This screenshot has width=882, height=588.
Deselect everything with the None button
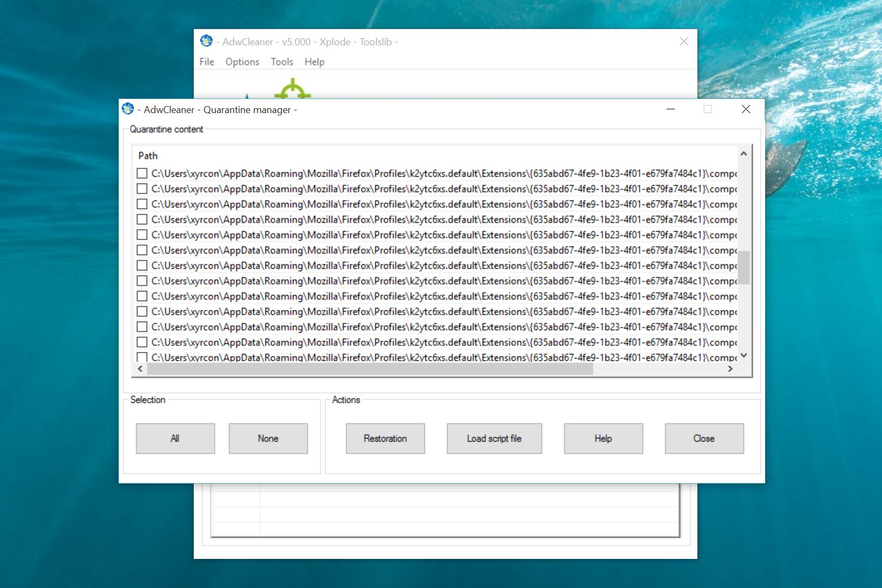tap(268, 438)
